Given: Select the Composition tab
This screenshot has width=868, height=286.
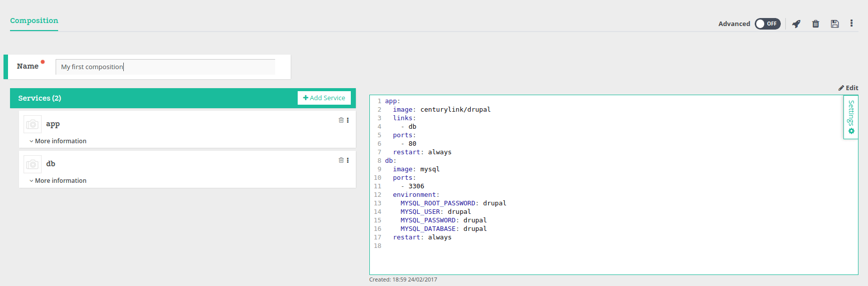Looking at the screenshot, I should (34, 21).
